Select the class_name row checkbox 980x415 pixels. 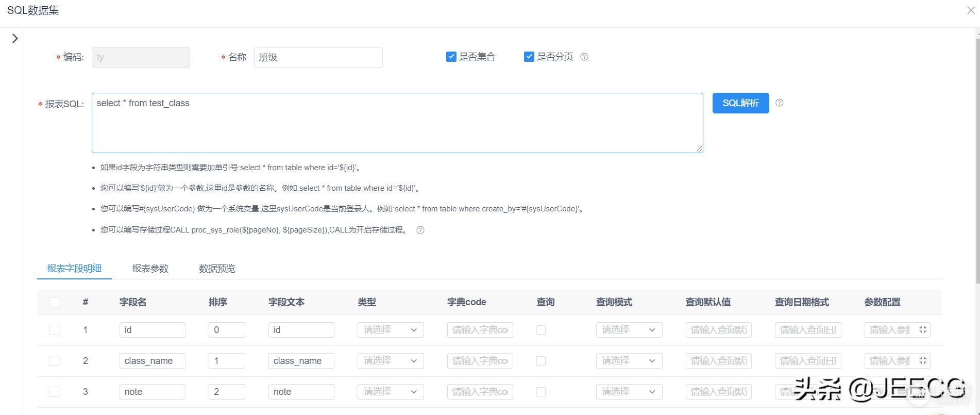[x=54, y=361]
